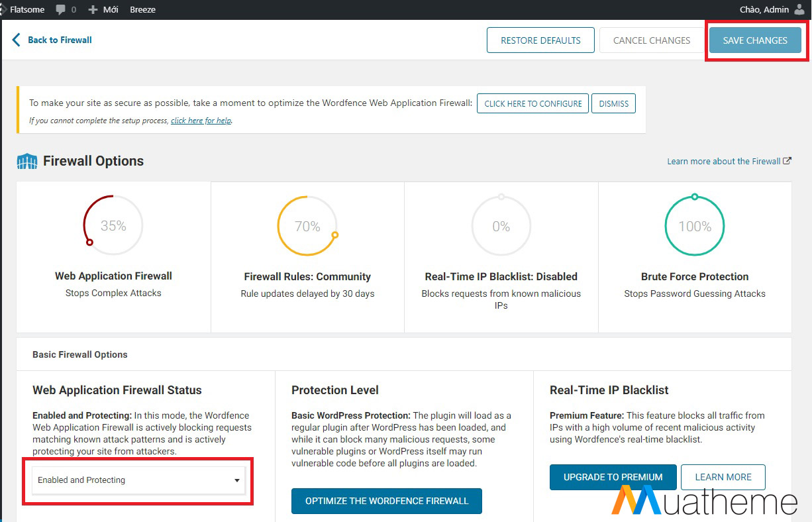Image resolution: width=812 pixels, height=522 pixels.
Task: Save changes to firewall options
Action: [x=755, y=40]
